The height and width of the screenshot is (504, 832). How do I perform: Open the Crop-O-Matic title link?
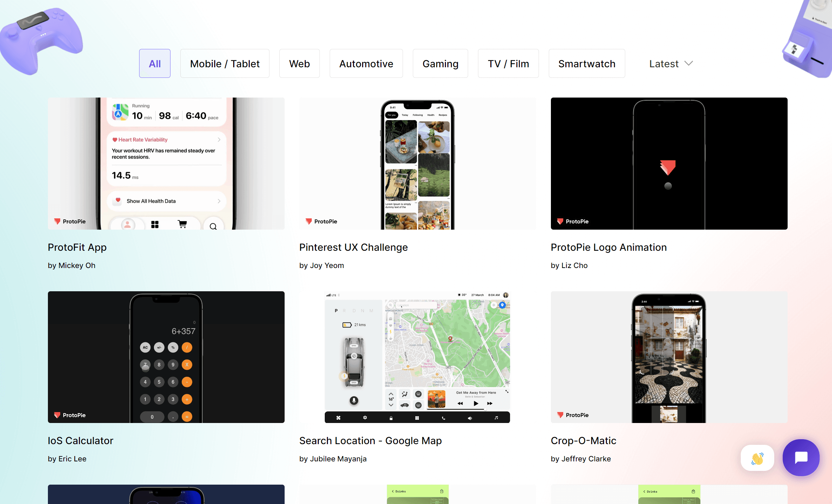[583, 441]
